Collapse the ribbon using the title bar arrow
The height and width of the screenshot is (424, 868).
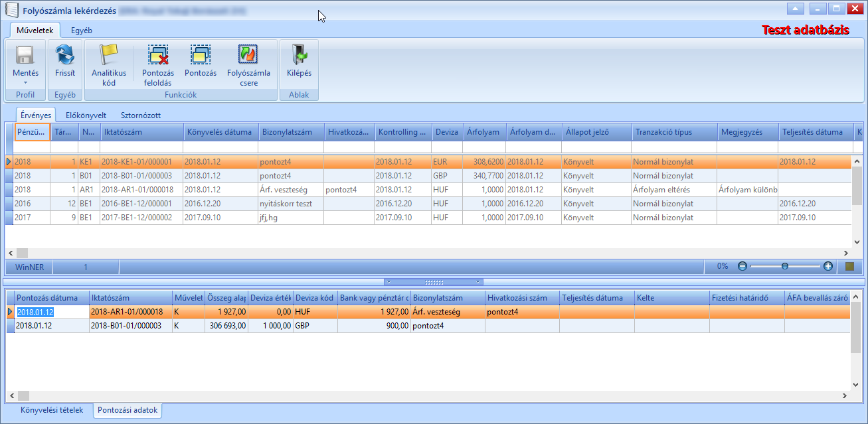[796, 9]
